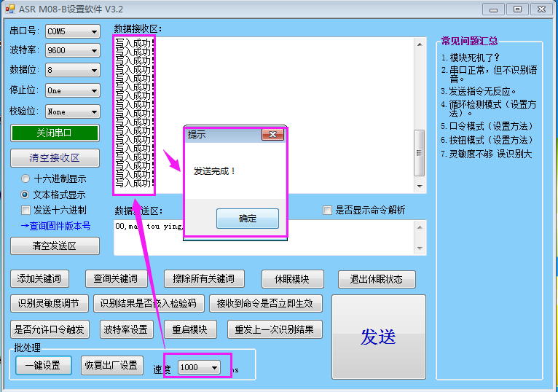Open FAQ item 按钮模式(设置方法)
The width and height of the screenshot is (558, 392).
point(492,140)
